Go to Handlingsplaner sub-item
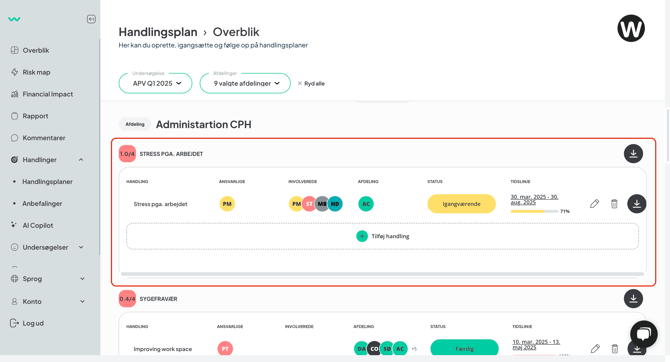Image resolution: width=670 pixels, height=362 pixels. [47, 182]
